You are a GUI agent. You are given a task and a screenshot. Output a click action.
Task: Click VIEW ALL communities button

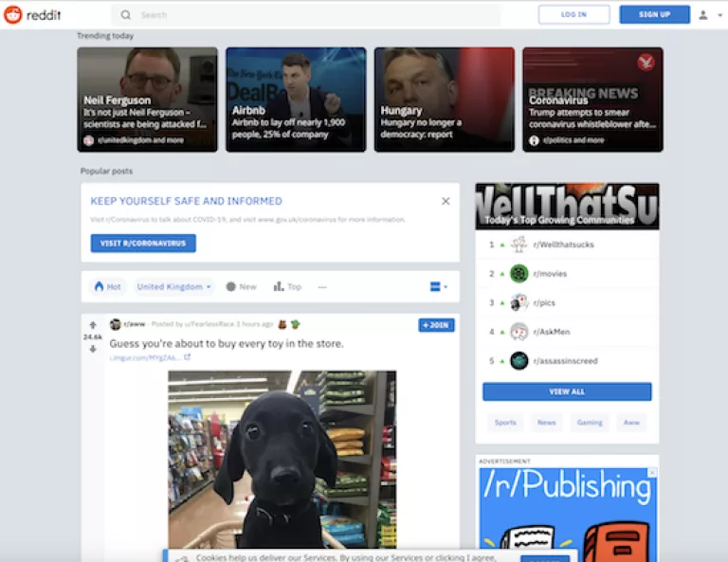pyautogui.click(x=567, y=391)
